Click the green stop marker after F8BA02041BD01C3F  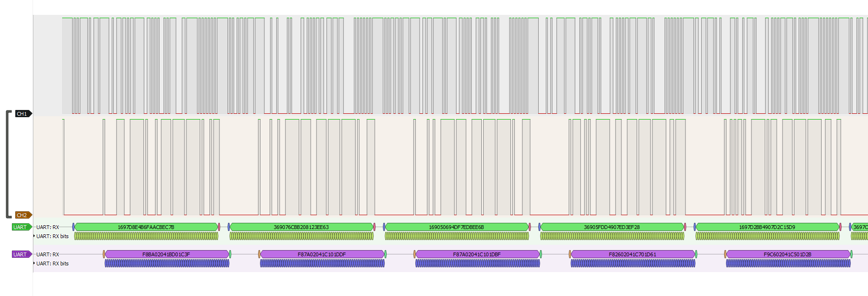230,254
